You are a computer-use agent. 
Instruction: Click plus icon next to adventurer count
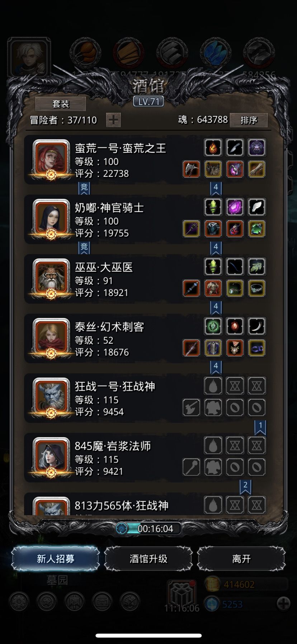pos(113,120)
